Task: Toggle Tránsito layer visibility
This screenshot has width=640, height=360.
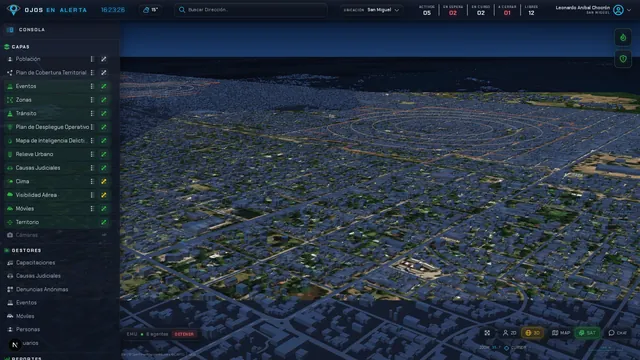Action: pyautogui.click(x=104, y=113)
